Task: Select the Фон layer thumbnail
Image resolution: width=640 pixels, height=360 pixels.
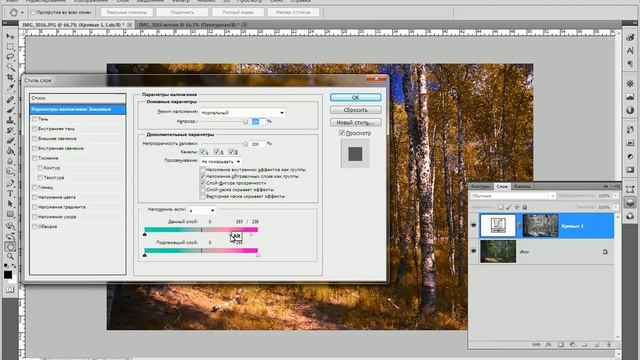Action: pyautogui.click(x=498, y=251)
